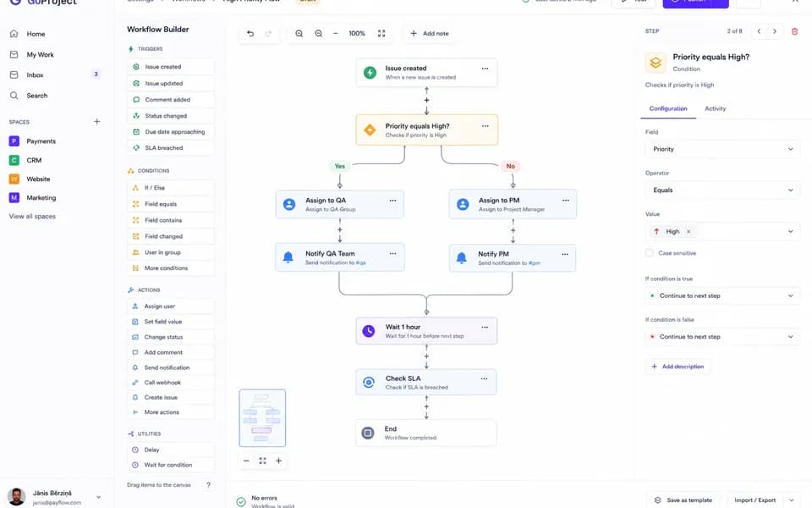Click the bell icon on Notify QA Team
The width and height of the screenshot is (812, 508).
(x=288, y=257)
